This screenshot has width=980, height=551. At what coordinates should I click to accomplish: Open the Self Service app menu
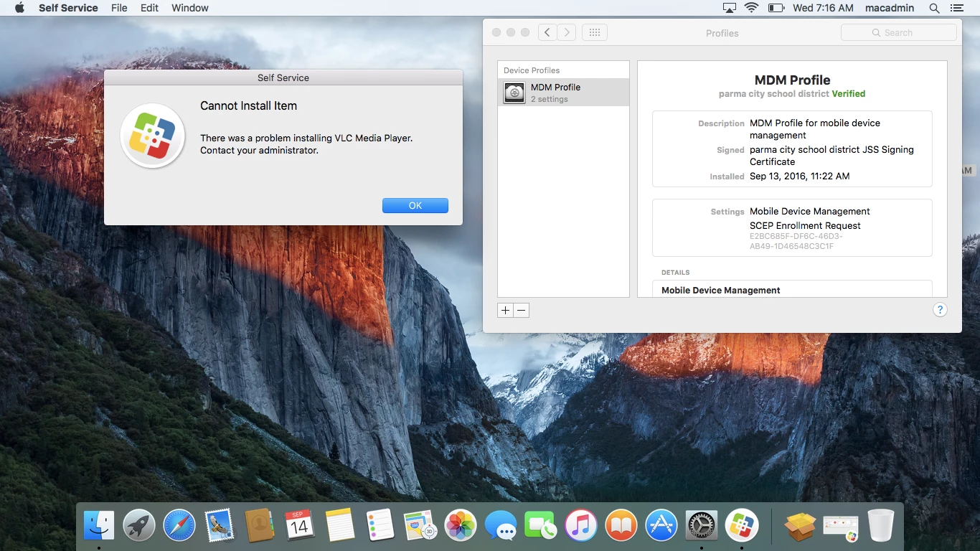click(68, 8)
